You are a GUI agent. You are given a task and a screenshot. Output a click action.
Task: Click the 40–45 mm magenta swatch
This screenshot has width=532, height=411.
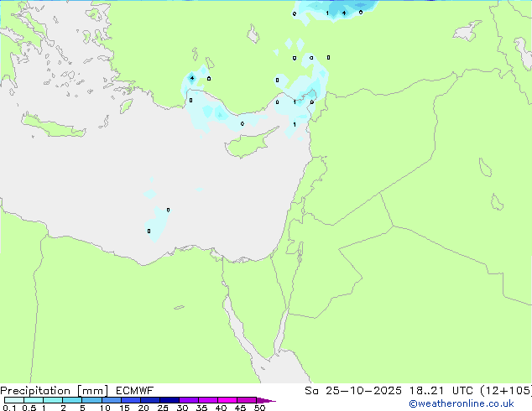(227, 400)
